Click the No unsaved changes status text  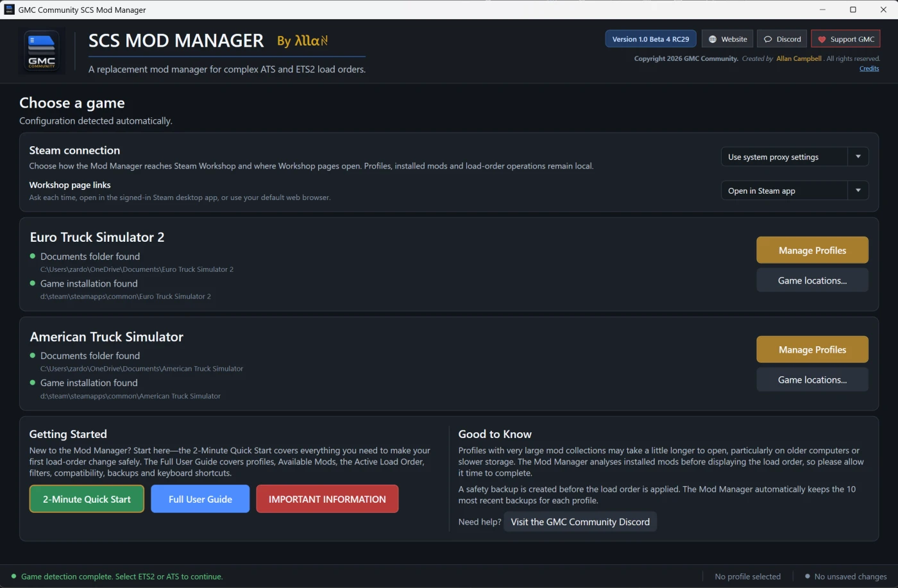tap(851, 576)
